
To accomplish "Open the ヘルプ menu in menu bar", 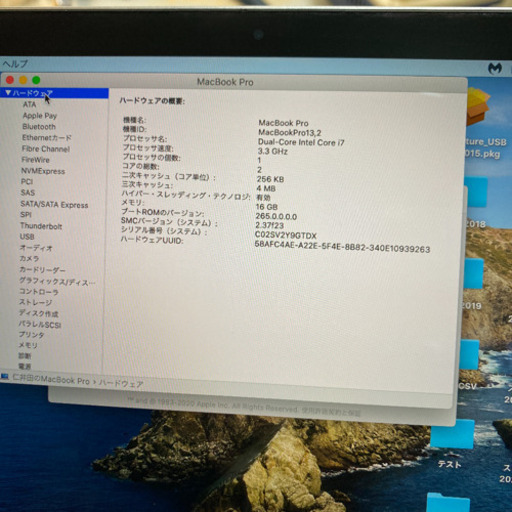I will point(15,64).
